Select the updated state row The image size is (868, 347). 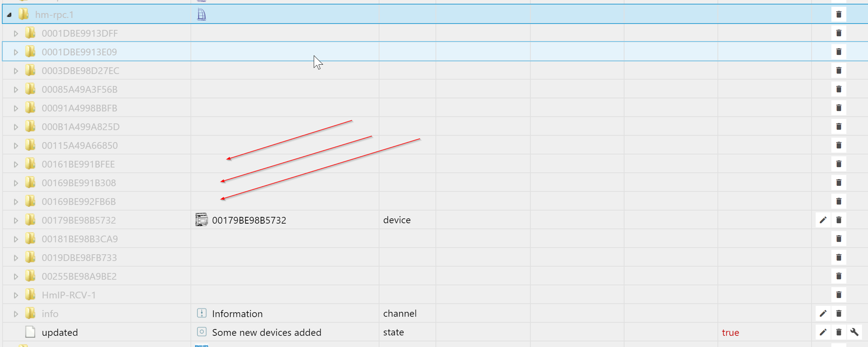434,332
